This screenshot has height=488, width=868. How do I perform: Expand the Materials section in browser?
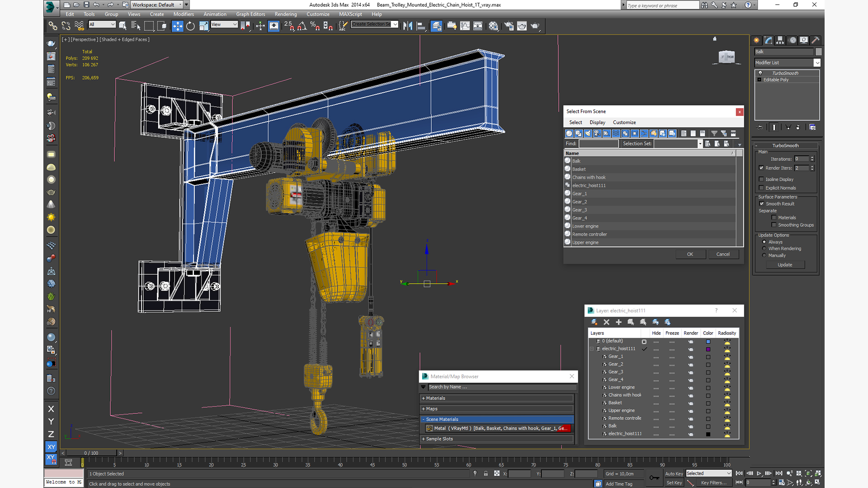pyautogui.click(x=497, y=398)
